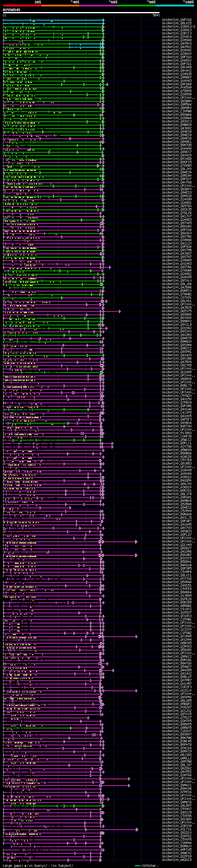Select label UniRef100_Q40402
The width and height of the screenshot is (197, 868).
[x=176, y=71]
